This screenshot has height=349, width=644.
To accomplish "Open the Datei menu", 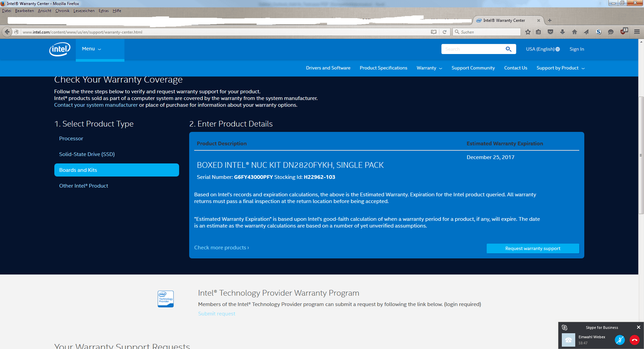I will (6, 11).
